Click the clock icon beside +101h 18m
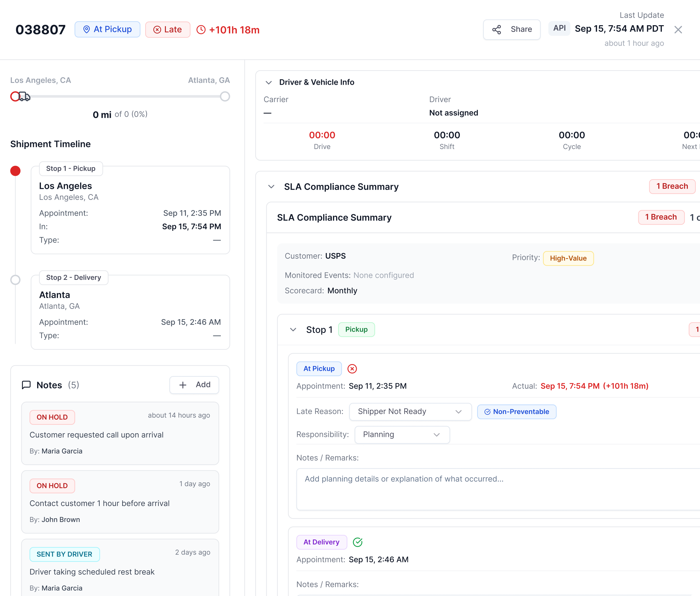This screenshot has height=596, width=700. [x=201, y=30]
